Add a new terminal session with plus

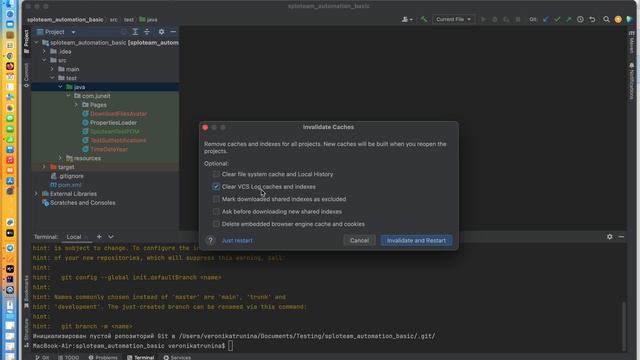click(99, 237)
